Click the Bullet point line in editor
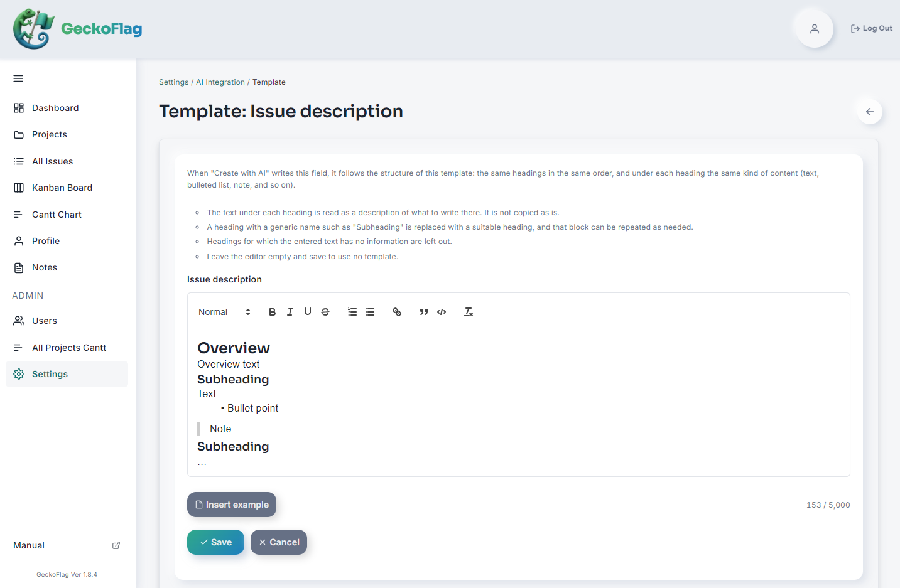The width and height of the screenshot is (900, 588). (x=252, y=408)
